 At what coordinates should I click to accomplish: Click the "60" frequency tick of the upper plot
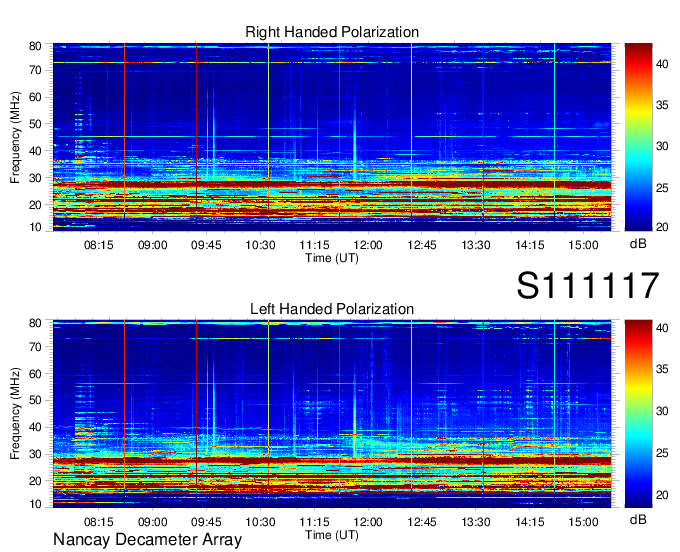(x=35, y=97)
